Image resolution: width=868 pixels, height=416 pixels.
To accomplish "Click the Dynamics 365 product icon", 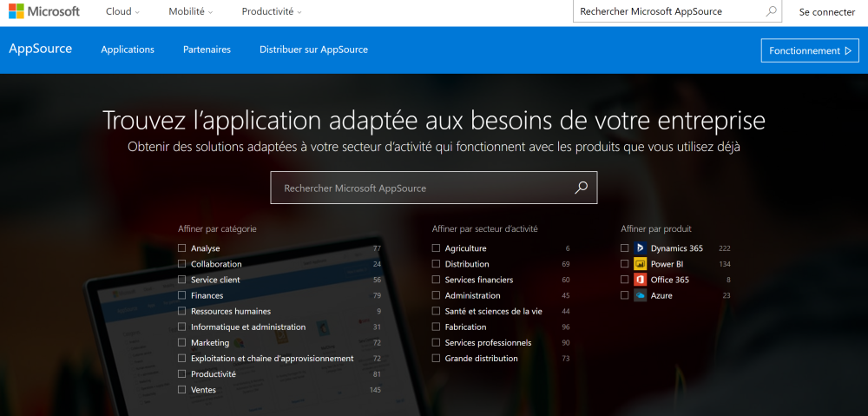I will click(x=640, y=248).
